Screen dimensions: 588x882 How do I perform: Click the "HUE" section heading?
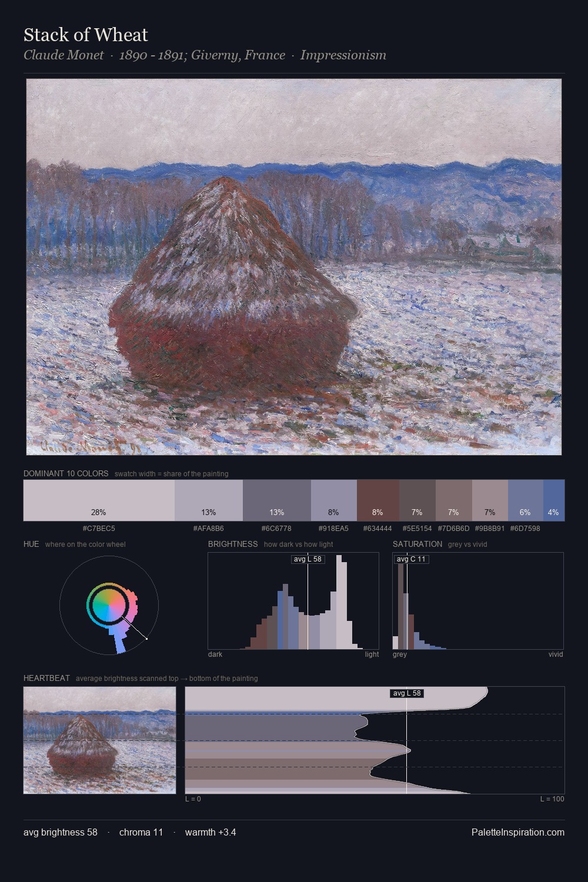click(x=31, y=544)
